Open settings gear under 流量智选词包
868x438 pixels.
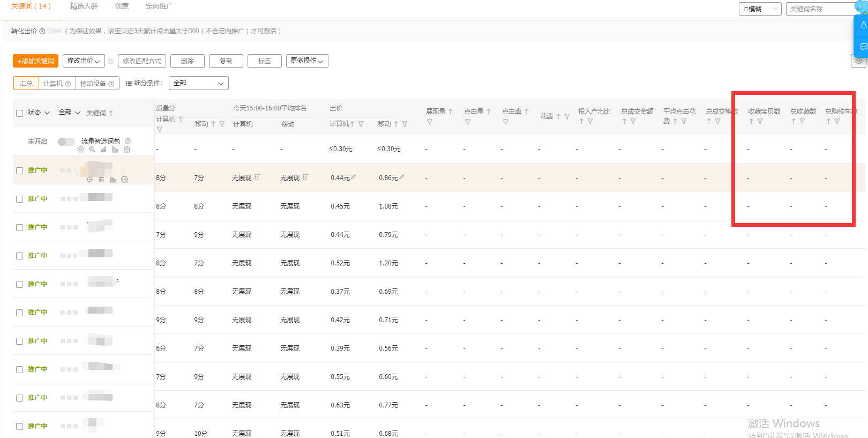click(80, 150)
